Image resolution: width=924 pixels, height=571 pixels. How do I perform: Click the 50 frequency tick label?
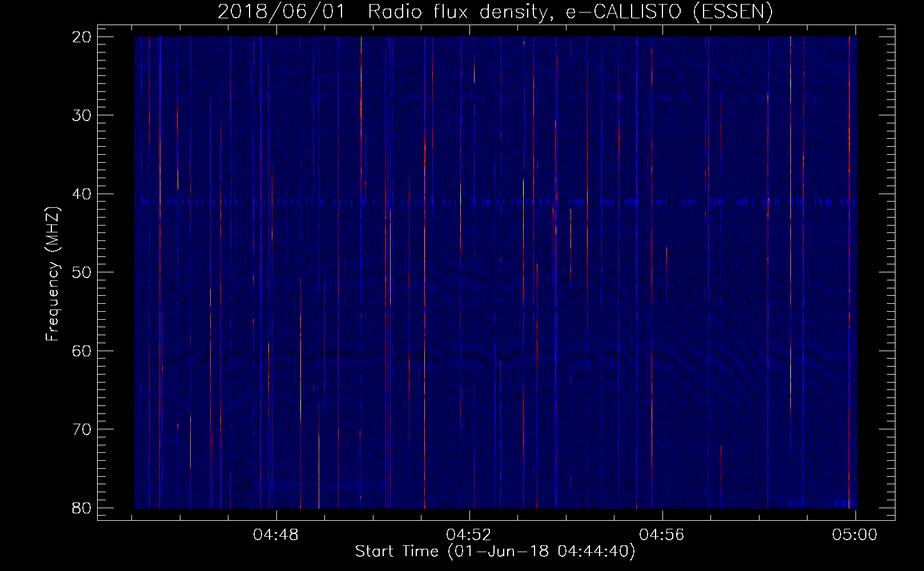pos(82,272)
